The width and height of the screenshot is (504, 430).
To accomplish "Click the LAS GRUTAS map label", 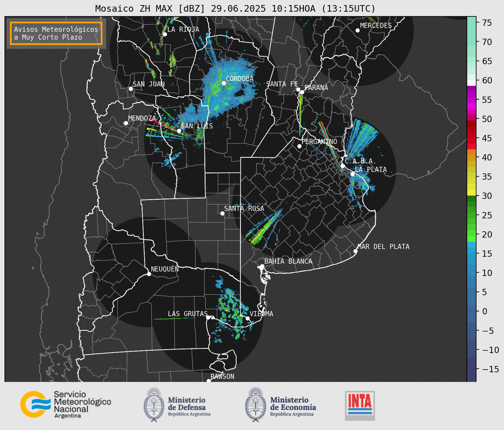I will coord(188,314).
